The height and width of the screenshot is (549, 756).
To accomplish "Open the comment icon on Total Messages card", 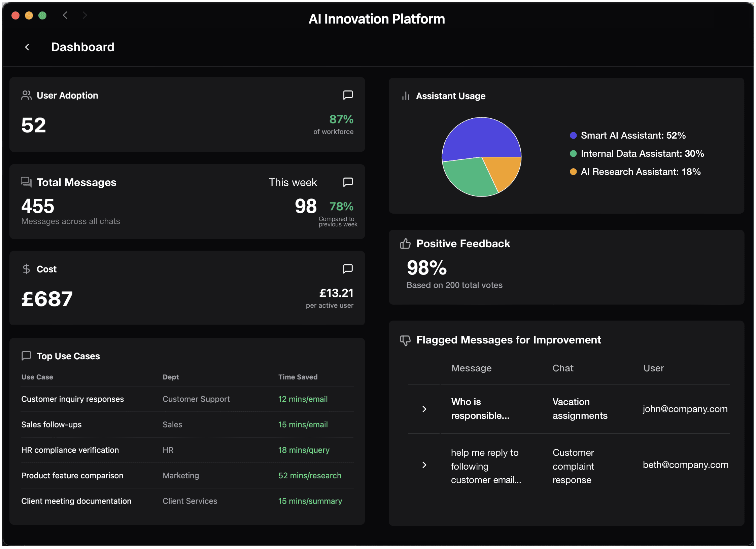I will [348, 182].
